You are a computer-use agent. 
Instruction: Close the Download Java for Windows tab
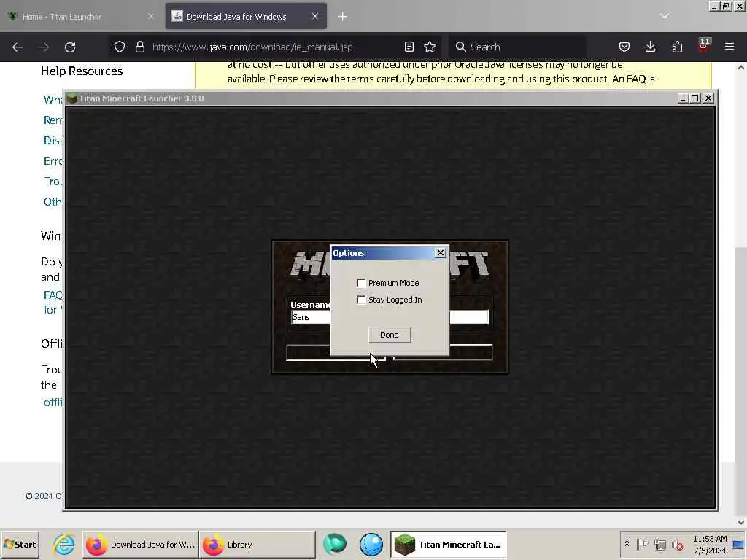click(315, 16)
